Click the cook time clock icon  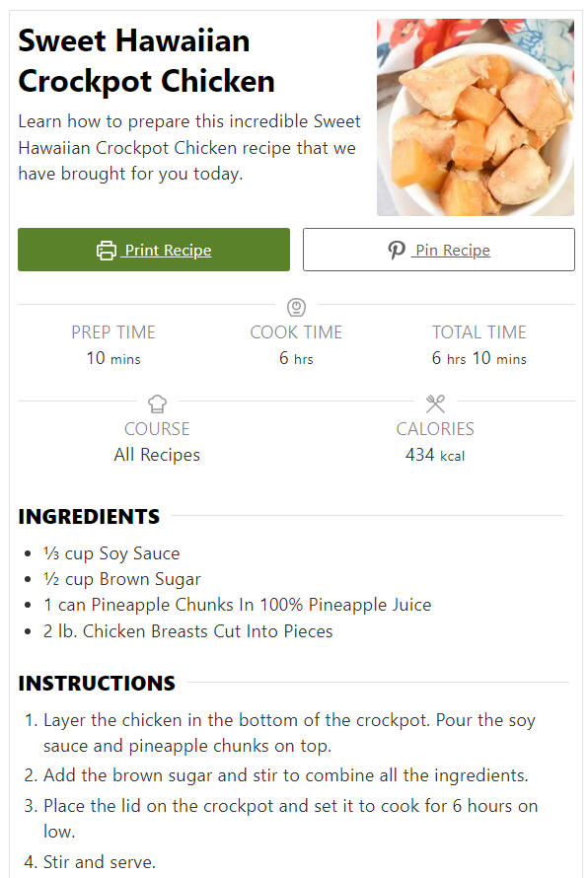point(296,308)
